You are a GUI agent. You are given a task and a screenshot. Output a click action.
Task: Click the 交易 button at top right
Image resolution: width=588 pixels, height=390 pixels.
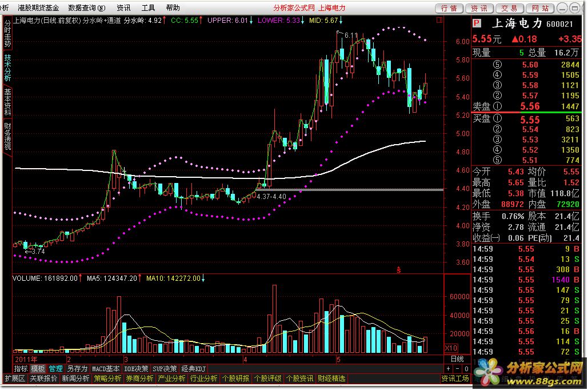510,8
